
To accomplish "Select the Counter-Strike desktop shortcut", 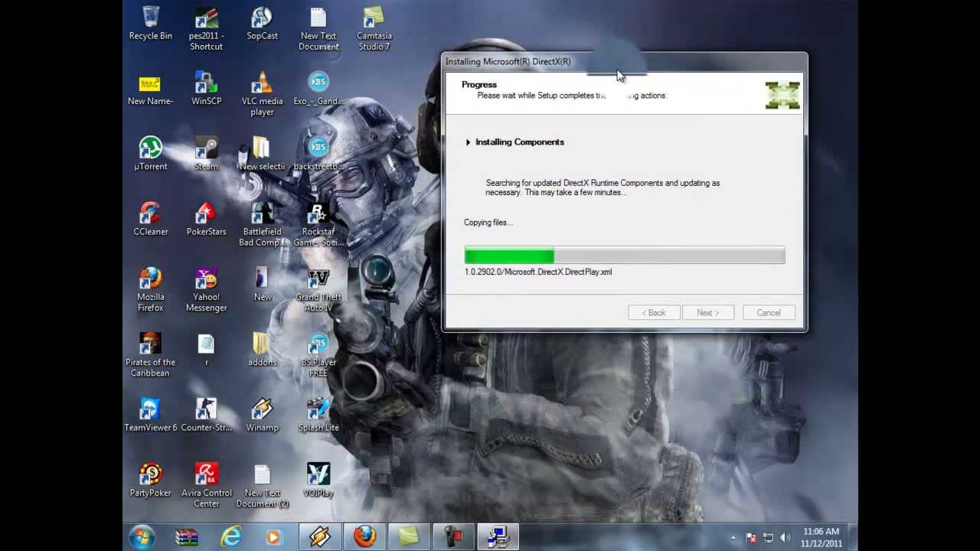I will (x=206, y=416).
